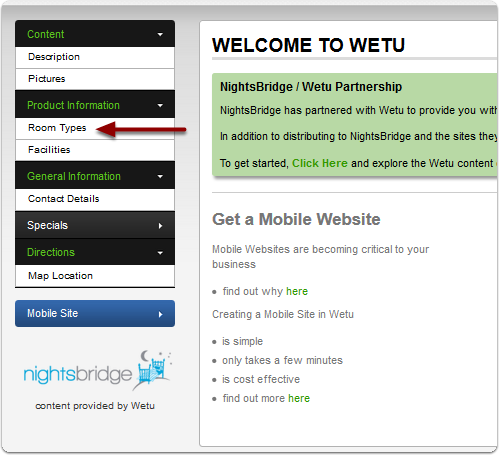Open the Pictures menu item
Viewport: 499px width, 455px height.
95,79
